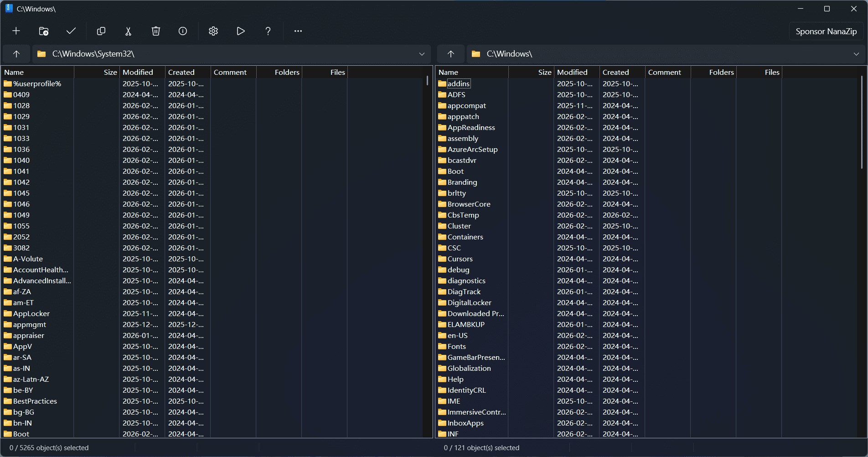The image size is (868, 457).
Task: Select the AppLocker folder in the left pane
Action: 31,313
